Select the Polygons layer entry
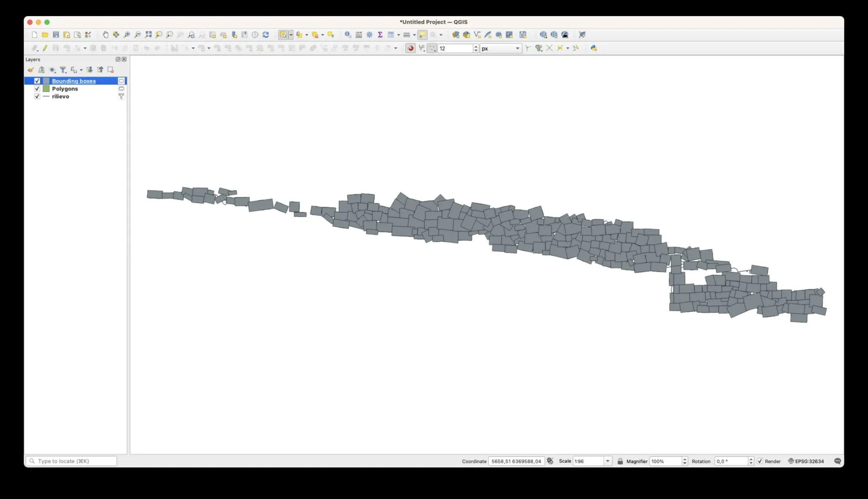The width and height of the screenshot is (868, 499). click(65, 89)
